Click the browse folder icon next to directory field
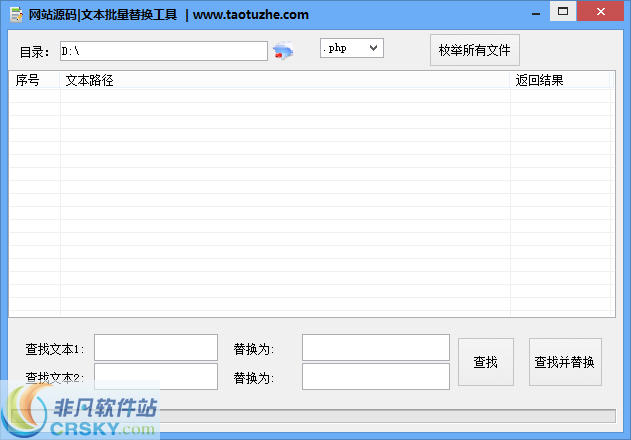 click(x=283, y=51)
